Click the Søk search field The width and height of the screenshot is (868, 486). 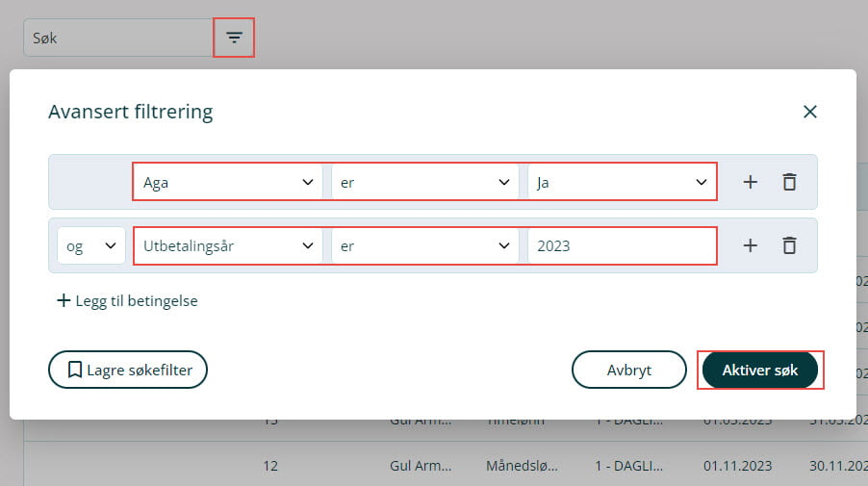pos(117,38)
